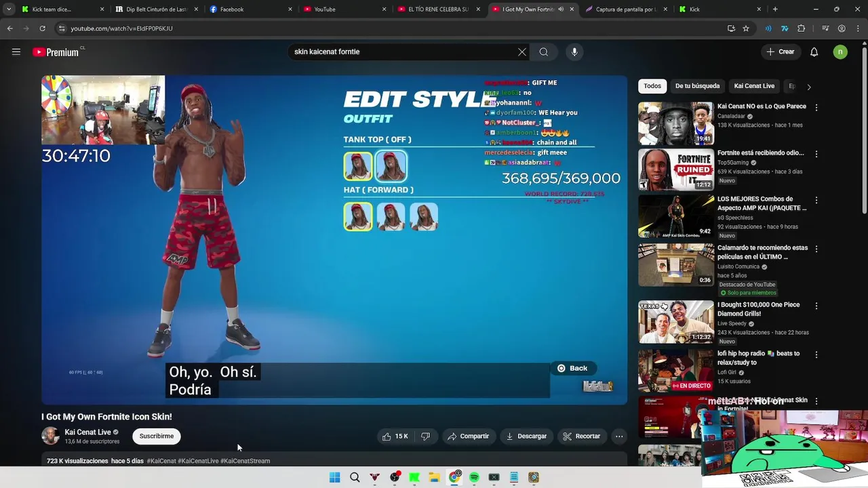Reload the page with refresh icon
Image resolution: width=868 pixels, height=488 pixels.
tap(42, 28)
